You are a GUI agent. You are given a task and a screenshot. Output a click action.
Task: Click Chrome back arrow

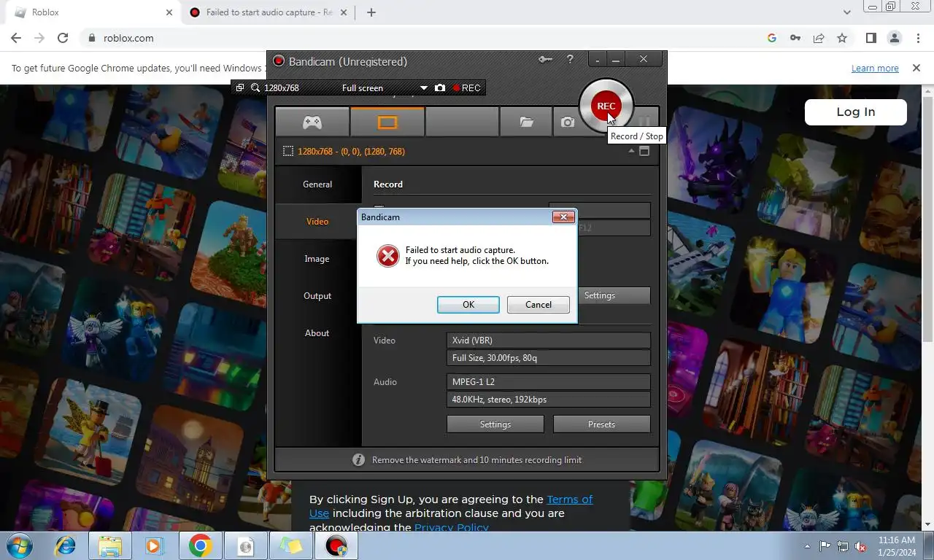pyautogui.click(x=16, y=38)
